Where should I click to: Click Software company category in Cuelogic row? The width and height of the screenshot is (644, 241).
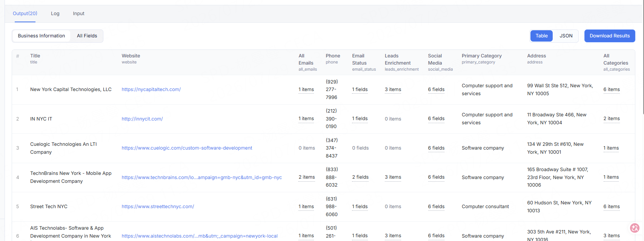click(483, 148)
